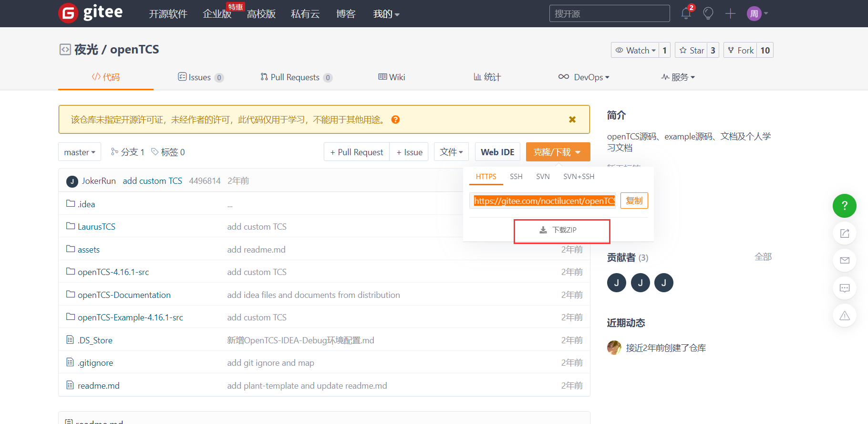868x424 pixels.
Task: Click commit hash 4496814
Action: coord(205,180)
